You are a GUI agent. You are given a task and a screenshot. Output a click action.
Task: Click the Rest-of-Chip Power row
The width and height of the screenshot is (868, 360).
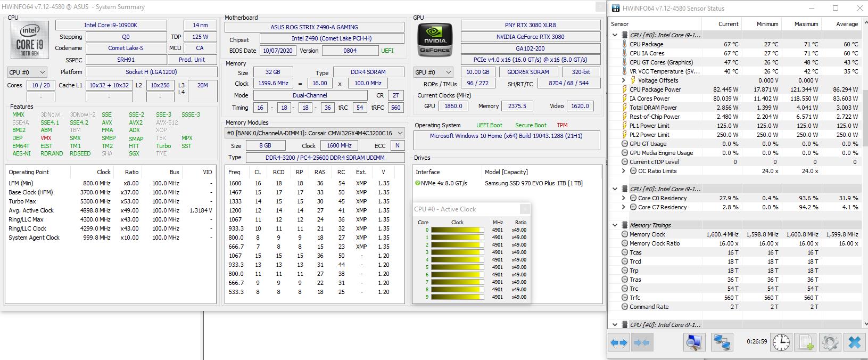click(734, 117)
